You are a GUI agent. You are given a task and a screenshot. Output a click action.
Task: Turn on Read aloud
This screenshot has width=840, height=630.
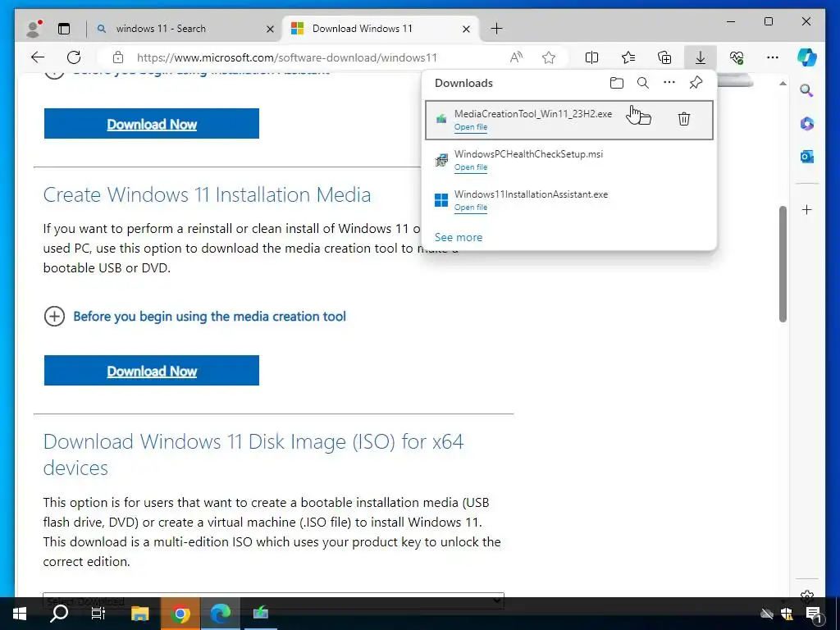pyautogui.click(x=516, y=57)
